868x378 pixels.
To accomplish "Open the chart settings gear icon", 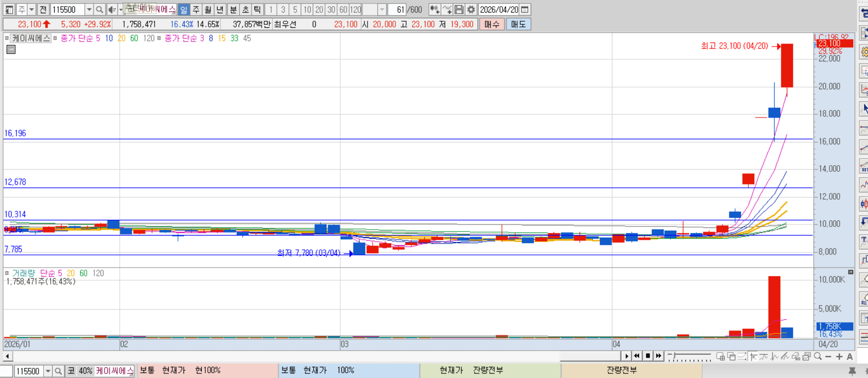I will click(471, 10).
